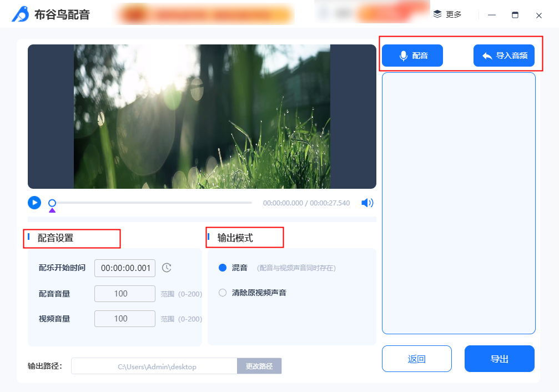Select the 混音 output mode
Viewport: 559px width, 392px height.
coord(222,267)
